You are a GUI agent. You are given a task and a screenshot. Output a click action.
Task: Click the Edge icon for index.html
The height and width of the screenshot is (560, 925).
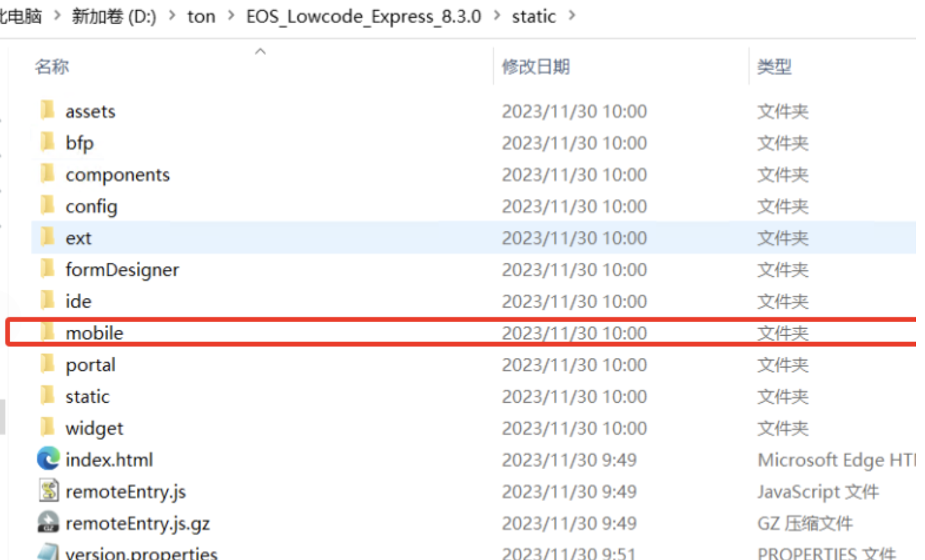tap(48, 459)
